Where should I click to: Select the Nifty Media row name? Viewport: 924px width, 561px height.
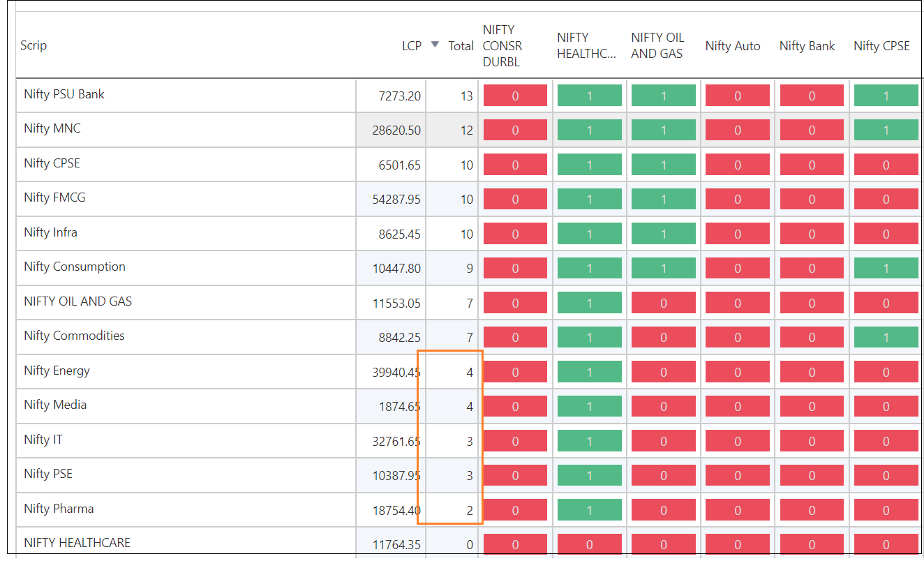[55, 405]
